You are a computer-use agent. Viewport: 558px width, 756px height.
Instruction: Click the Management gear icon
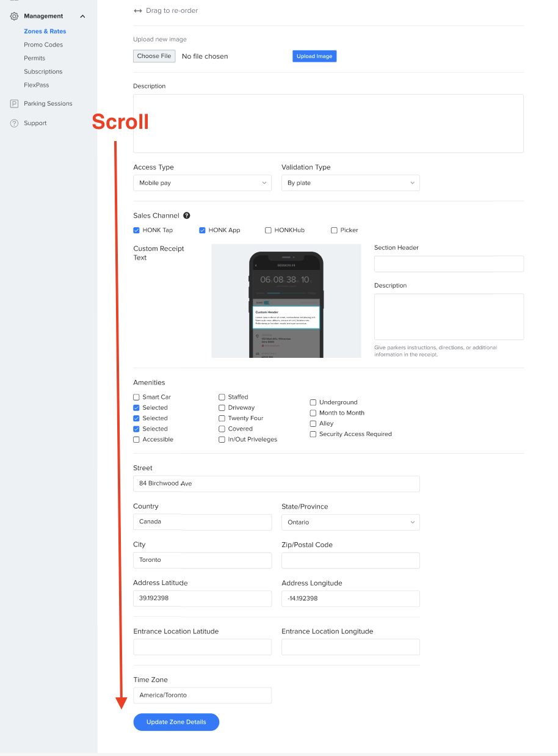14,16
